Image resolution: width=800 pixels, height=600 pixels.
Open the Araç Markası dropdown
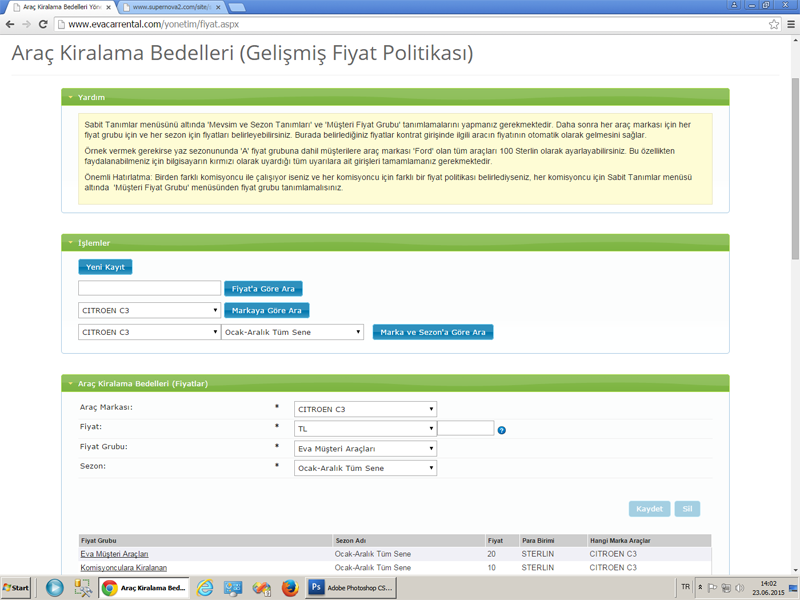(365, 409)
